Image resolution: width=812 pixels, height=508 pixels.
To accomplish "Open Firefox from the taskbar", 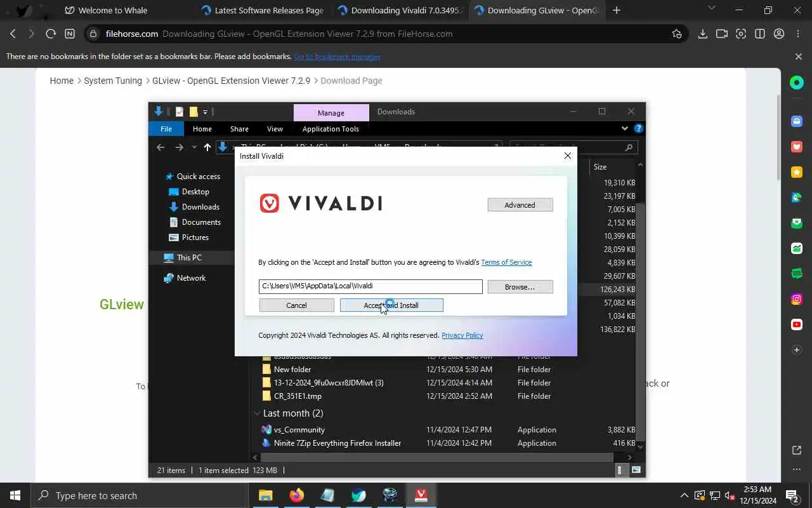I will tap(296, 495).
